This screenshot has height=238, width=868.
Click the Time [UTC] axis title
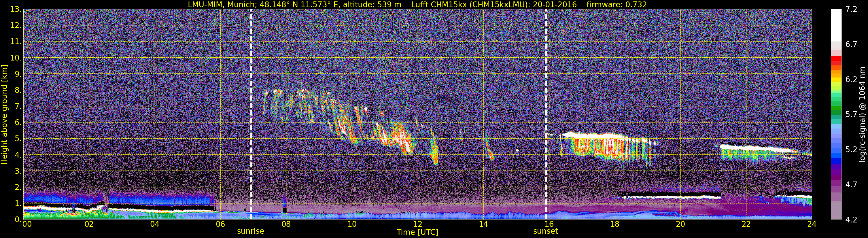point(417,232)
